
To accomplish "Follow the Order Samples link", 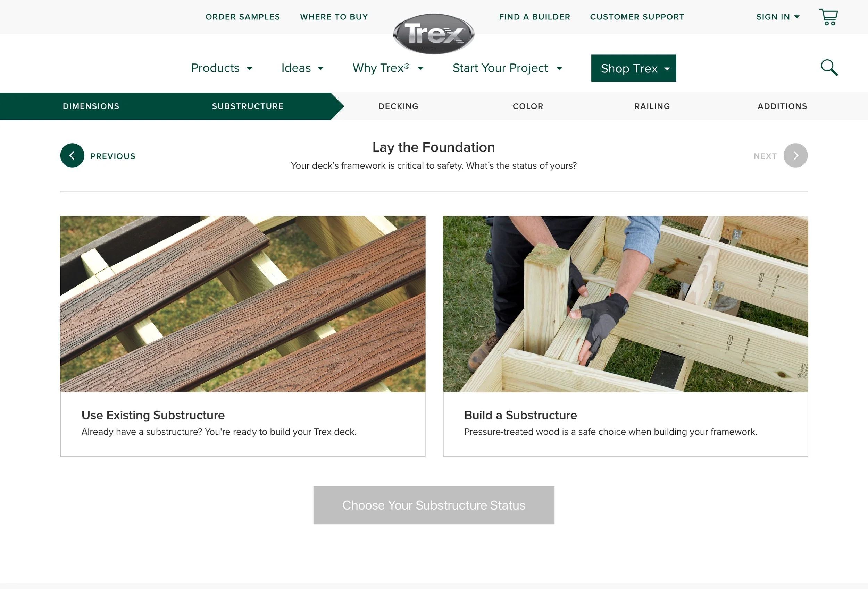I will (243, 17).
